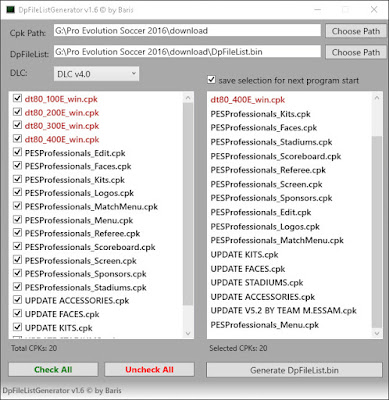
Task: Select PESProfessionals_Screen.cpk in right list
Action: [x=266, y=184]
